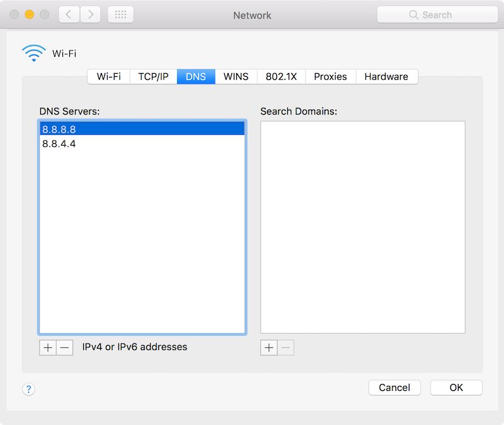Click the forward navigation arrow
504x425 pixels.
click(x=90, y=15)
